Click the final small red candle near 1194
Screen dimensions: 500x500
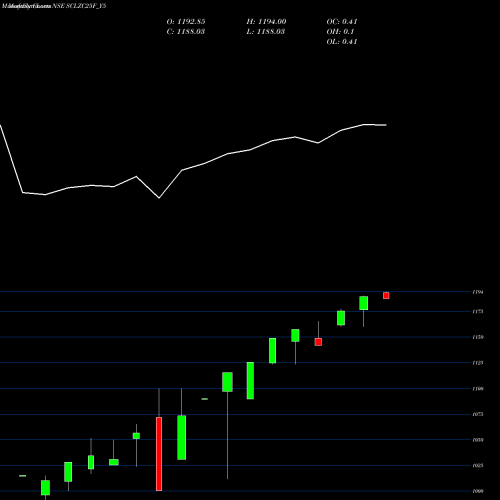tap(386, 295)
